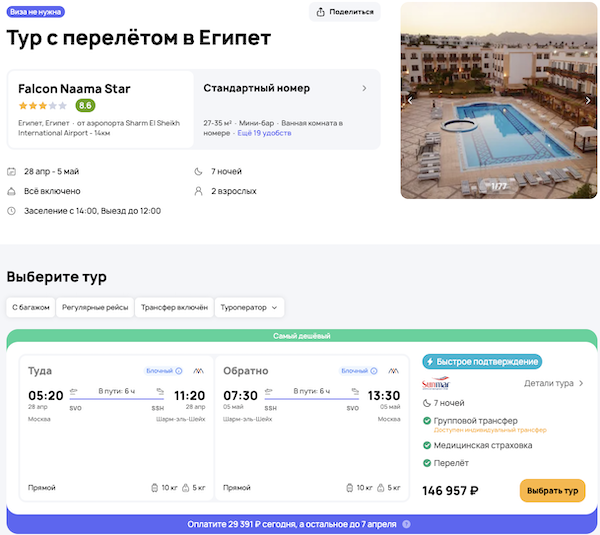Screen dimensions: 600x535
Task: Show next hotel photo with right arrow
Action: pos(588,100)
